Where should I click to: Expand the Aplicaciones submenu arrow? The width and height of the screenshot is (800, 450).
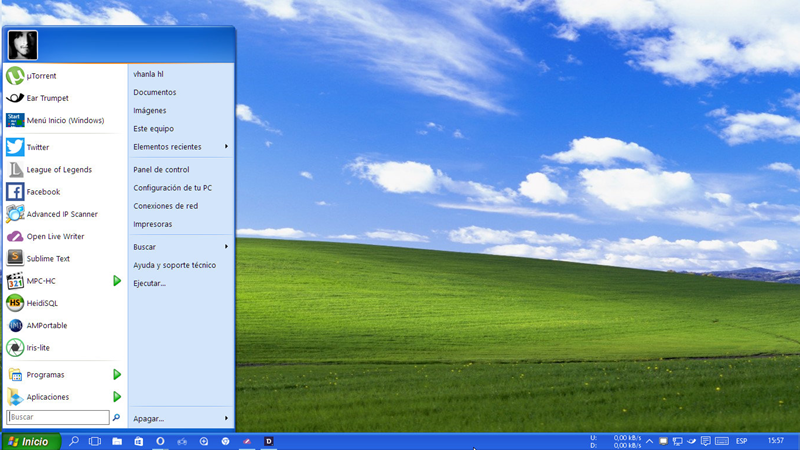[x=117, y=396]
